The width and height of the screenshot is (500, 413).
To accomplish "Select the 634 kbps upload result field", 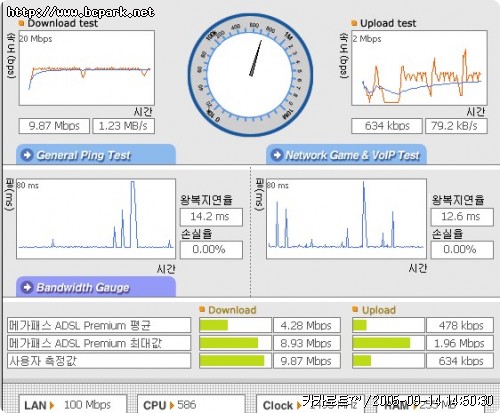I will click(387, 126).
